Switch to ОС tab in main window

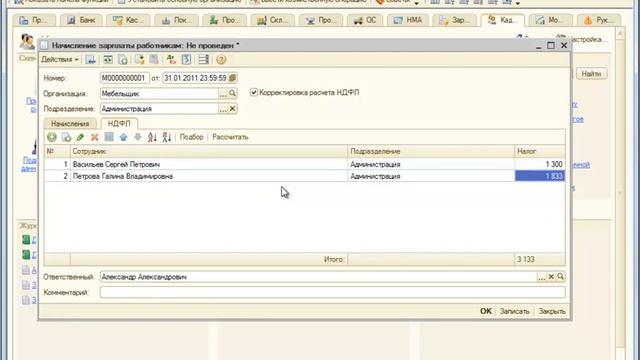(x=364, y=20)
